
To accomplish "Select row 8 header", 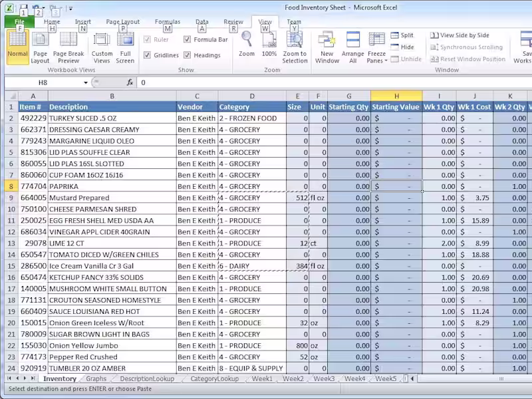I will click(11, 186).
